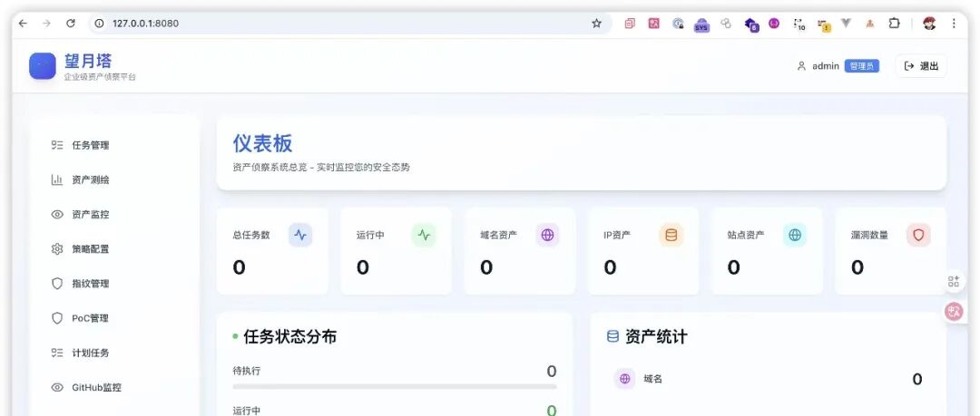Image resolution: width=980 pixels, height=416 pixels.
Task: Open the Chrome three-dot menu
Action: click(954, 24)
